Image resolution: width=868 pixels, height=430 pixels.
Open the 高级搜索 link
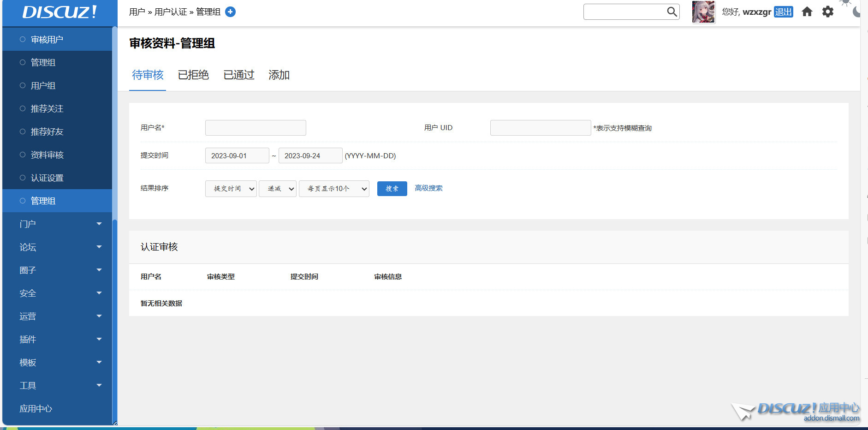428,188
